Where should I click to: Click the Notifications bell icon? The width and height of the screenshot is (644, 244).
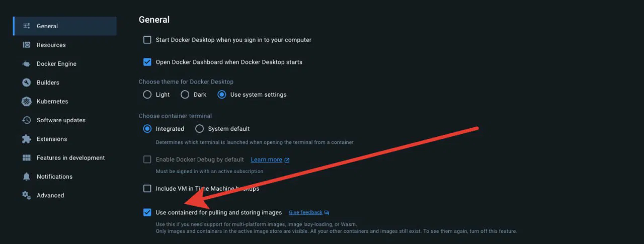(x=27, y=177)
